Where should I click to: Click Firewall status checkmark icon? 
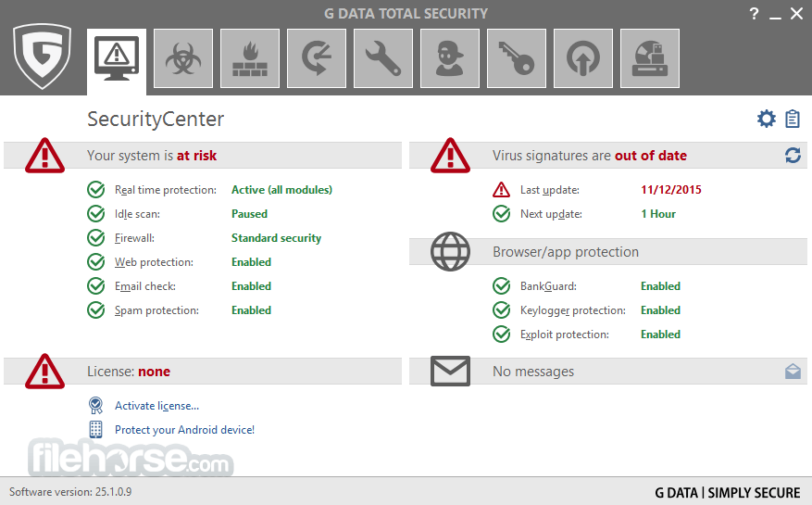[x=95, y=238]
